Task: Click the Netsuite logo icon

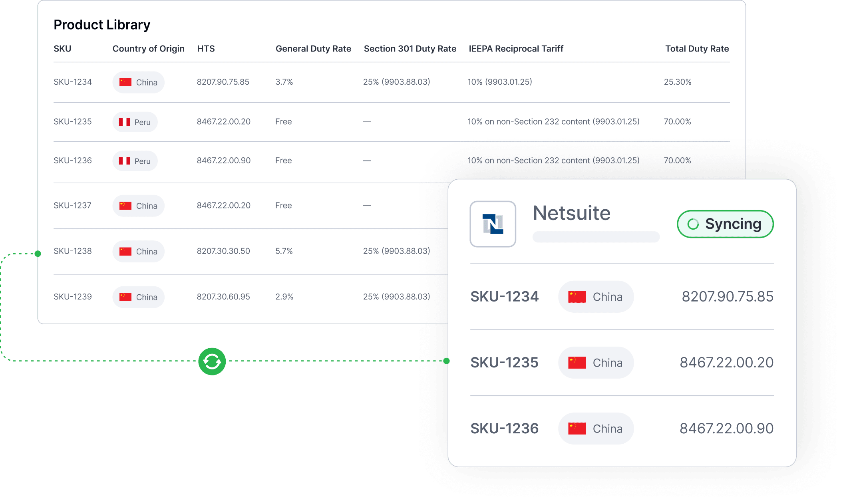Action: pyautogui.click(x=493, y=224)
